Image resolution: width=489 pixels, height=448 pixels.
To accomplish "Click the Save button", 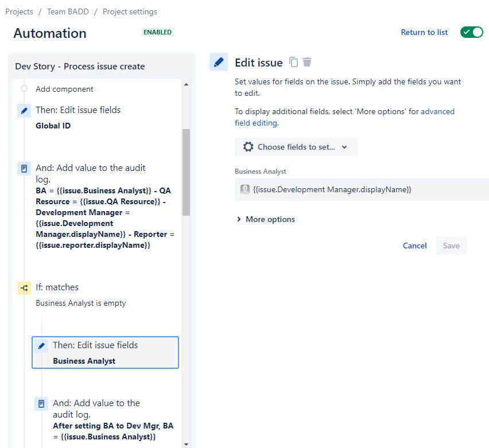I will 451,246.
